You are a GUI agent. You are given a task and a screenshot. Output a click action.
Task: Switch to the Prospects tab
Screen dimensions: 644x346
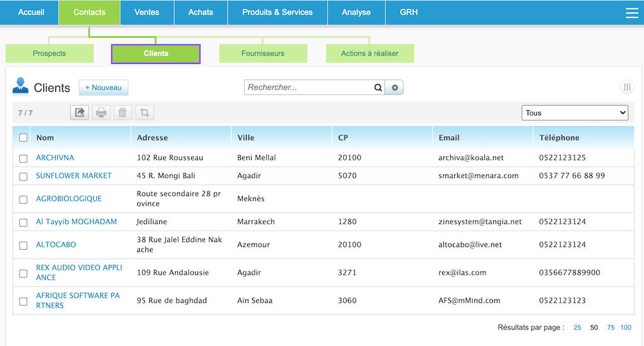pos(49,53)
